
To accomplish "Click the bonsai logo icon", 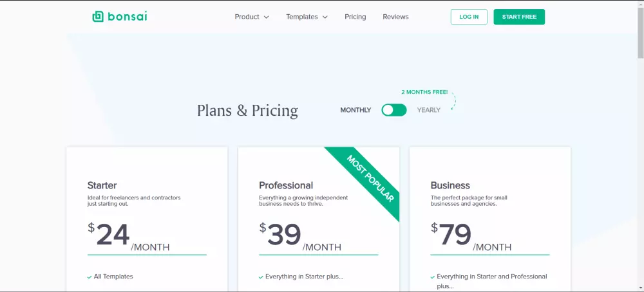I will coord(98,17).
